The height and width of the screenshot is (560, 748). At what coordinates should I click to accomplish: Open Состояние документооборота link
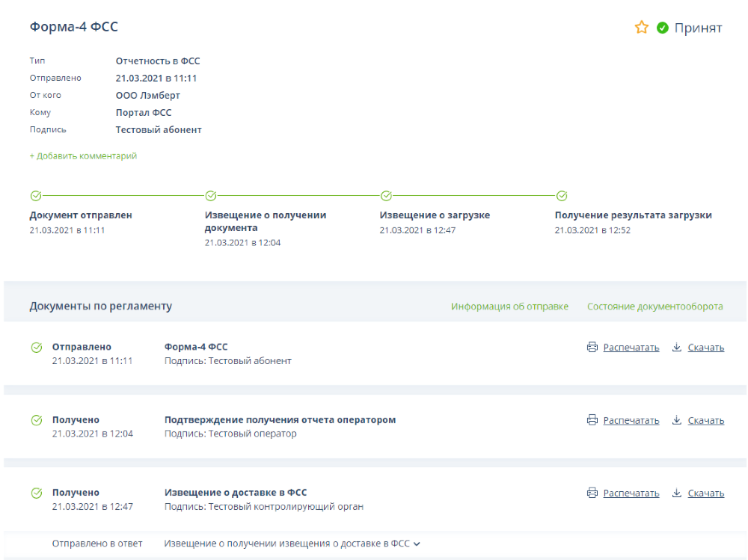pos(655,307)
